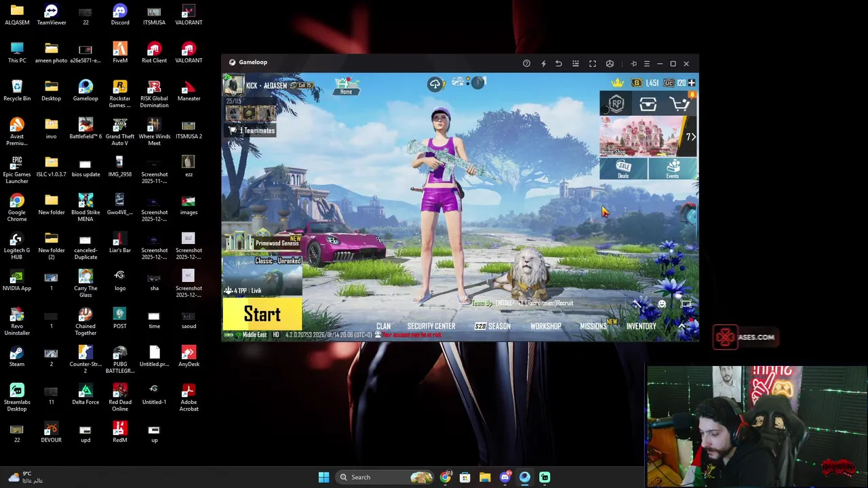Select Delta Force desktop icon
The height and width of the screenshot is (488, 868).
pyautogui.click(x=85, y=394)
